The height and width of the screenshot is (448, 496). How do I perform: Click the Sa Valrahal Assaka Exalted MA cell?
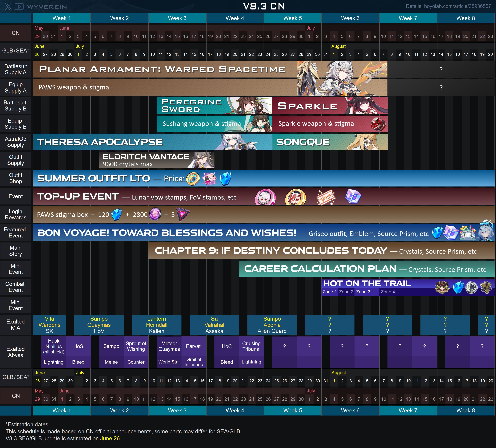214,325
